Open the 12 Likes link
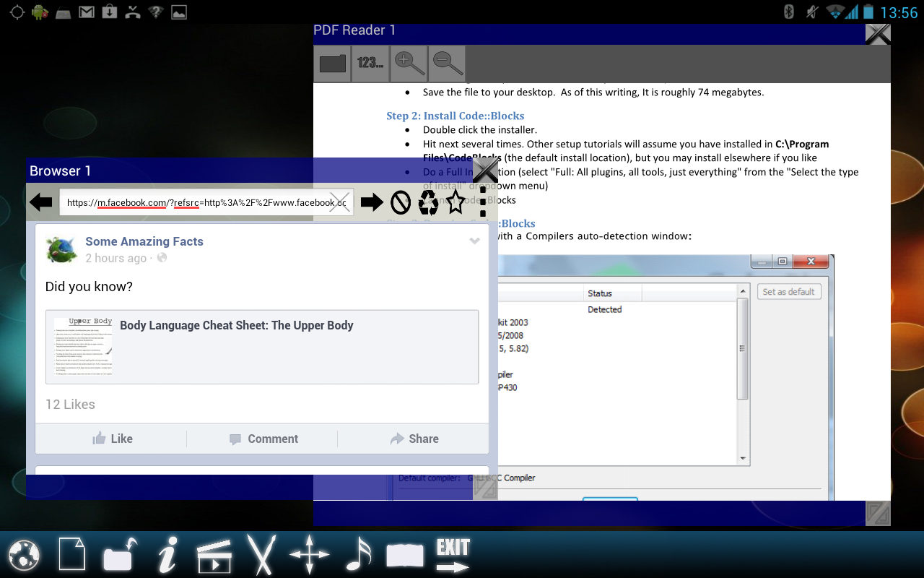The image size is (924, 578). [x=70, y=404]
